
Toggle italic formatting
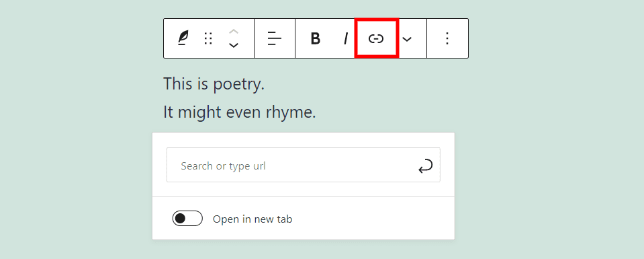(346, 39)
